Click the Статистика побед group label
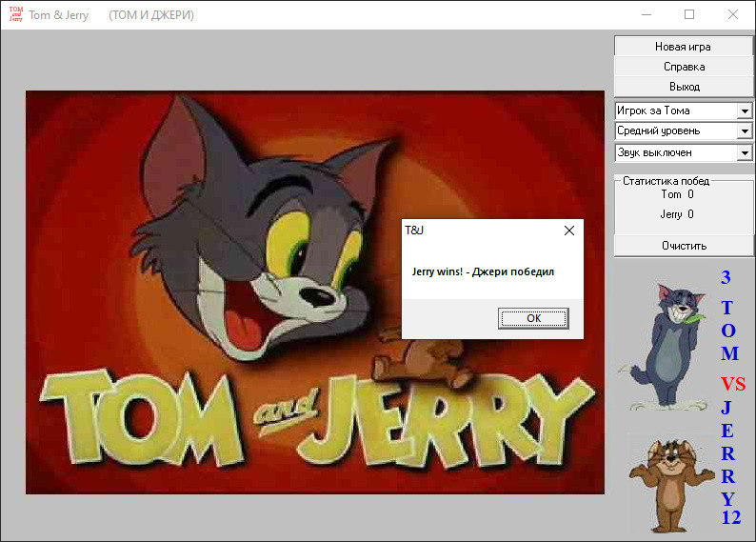 click(666, 181)
